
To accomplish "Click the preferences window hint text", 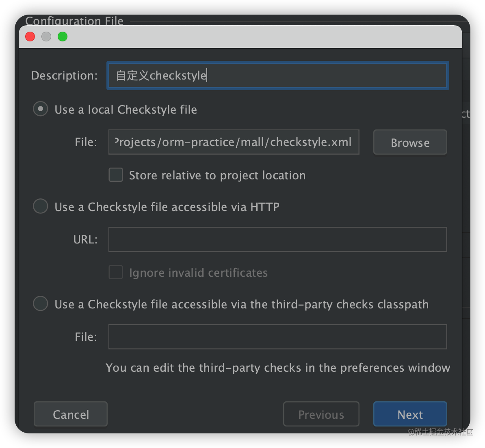I will click(x=278, y=368).
